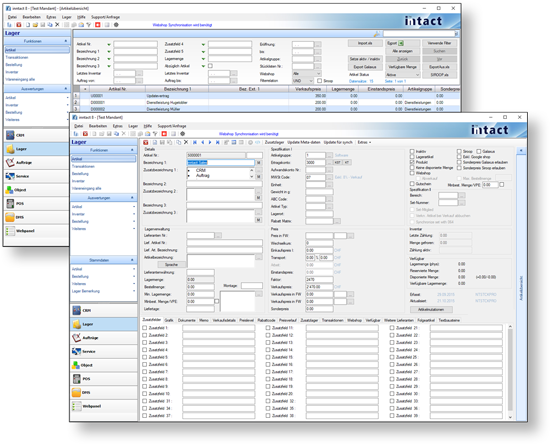Click into the Bezeichnung 2 field
550x444 pixels.
pyautogui.click(x=224, y=184)
